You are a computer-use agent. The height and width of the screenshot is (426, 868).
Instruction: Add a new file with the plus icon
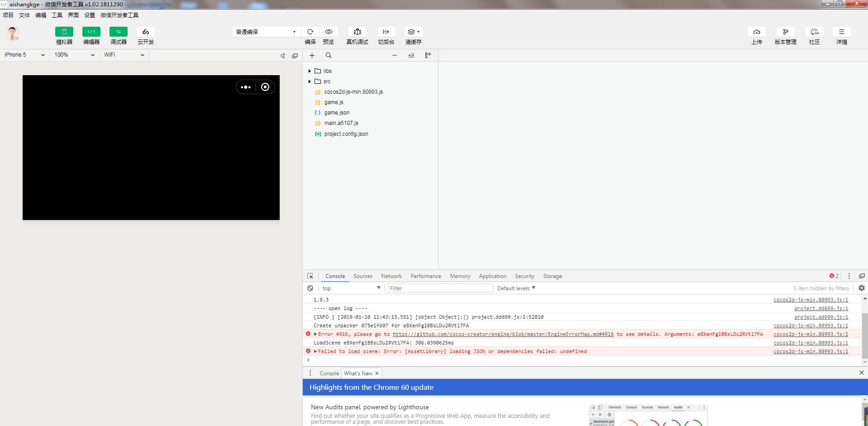tap(312, 55)
